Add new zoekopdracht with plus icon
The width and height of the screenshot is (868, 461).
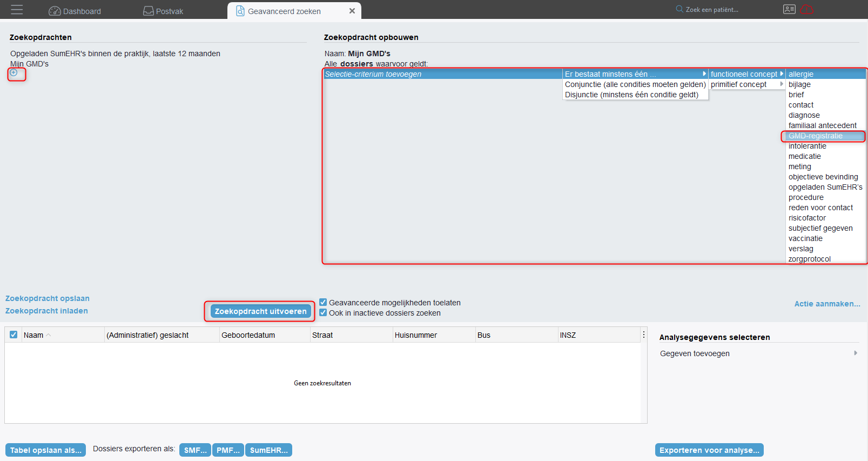tap(14, 72)
